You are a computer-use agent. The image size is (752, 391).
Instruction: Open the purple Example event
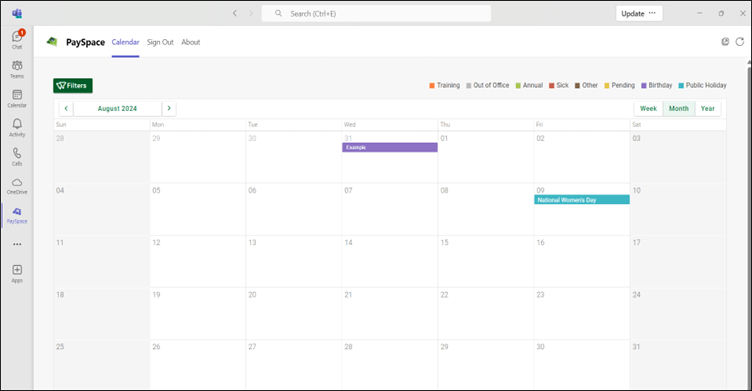pos(389,147)
